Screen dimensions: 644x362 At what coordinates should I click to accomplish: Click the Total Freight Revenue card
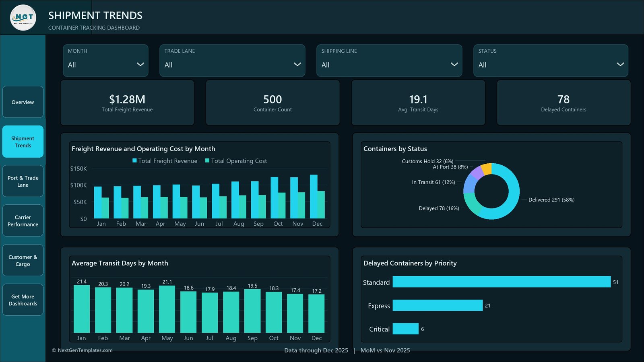click(x=127, y=103)
